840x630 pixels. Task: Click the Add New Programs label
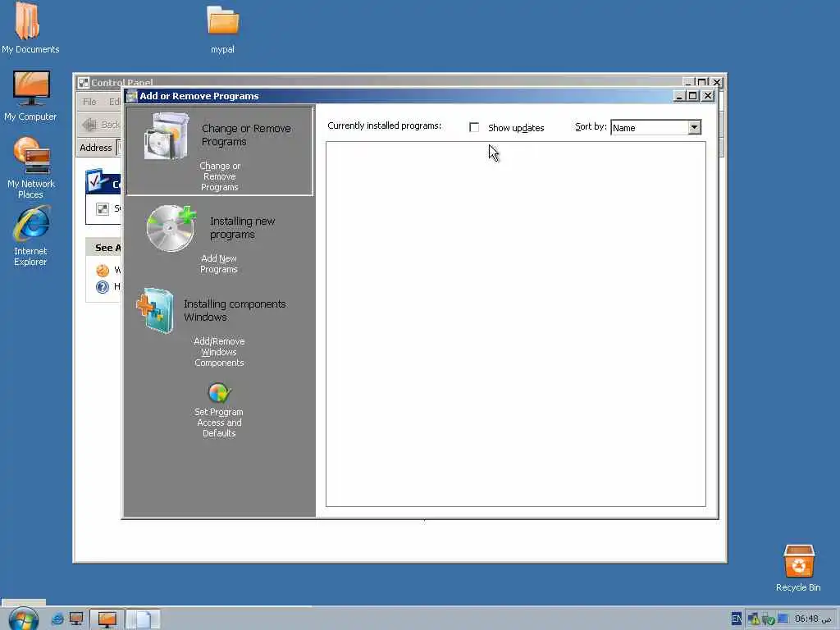pos(218,263)
